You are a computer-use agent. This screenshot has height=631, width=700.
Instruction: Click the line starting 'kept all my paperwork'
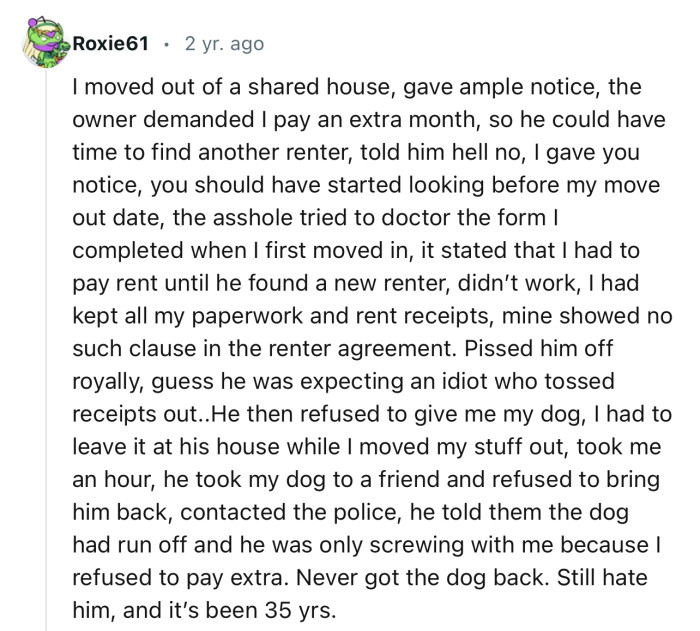point(372,316)
